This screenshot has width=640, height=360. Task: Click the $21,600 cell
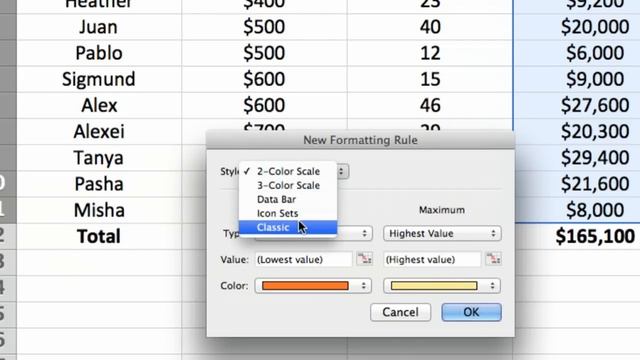pos(576,184)
